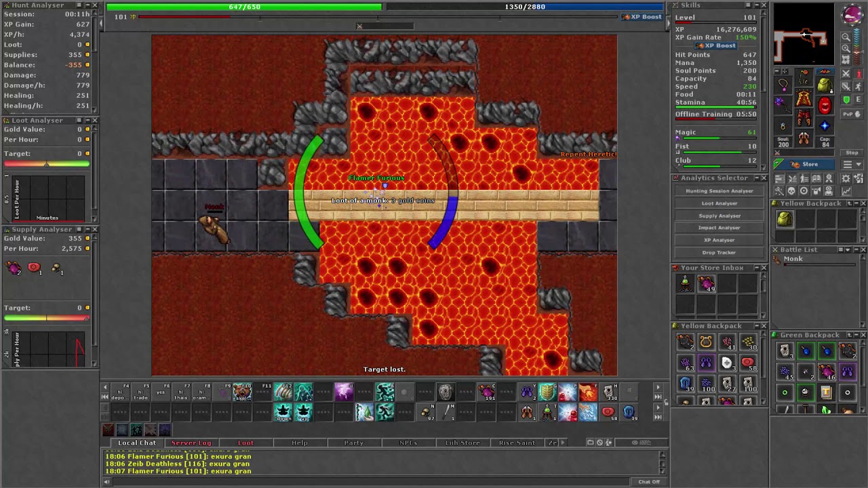
Task: Click the Loot Analyser target gauge
Action: (46, 163)
